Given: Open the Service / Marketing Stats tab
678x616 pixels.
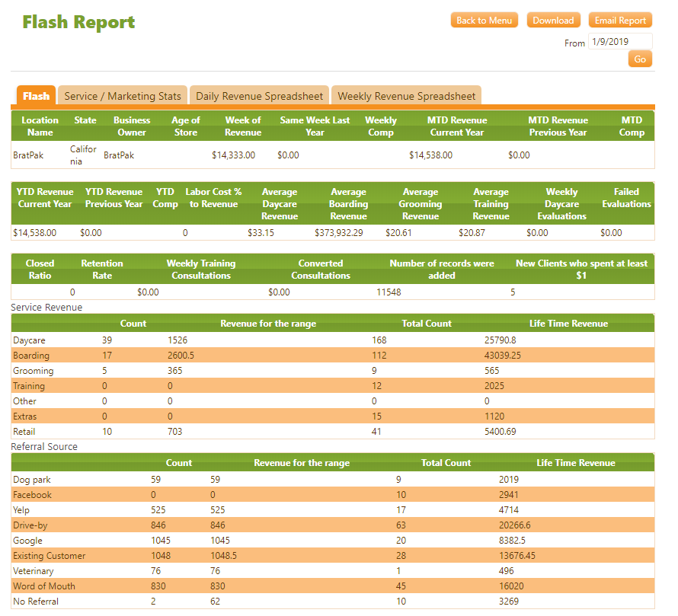Looking at the screenshot, I should coord(123,96).
